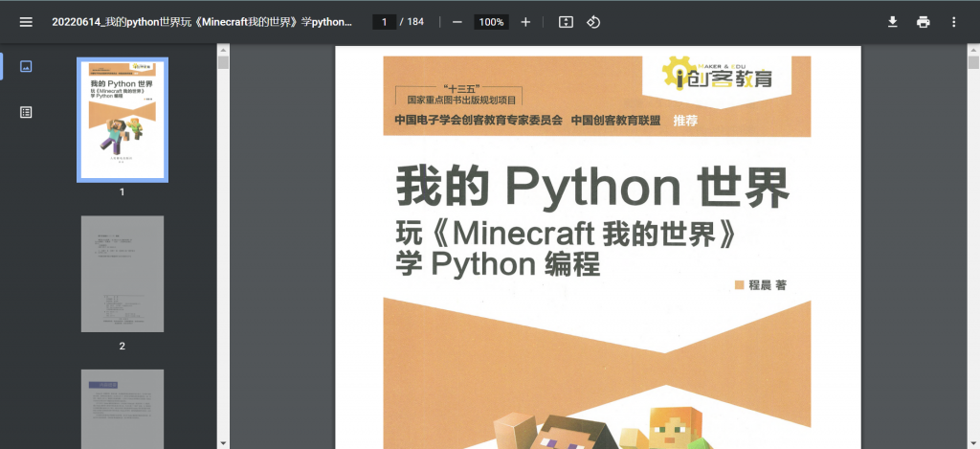Show thumbnails view in sidebar
The height and width of the screenshot is (449, 980).
click(x=26, y=66)
